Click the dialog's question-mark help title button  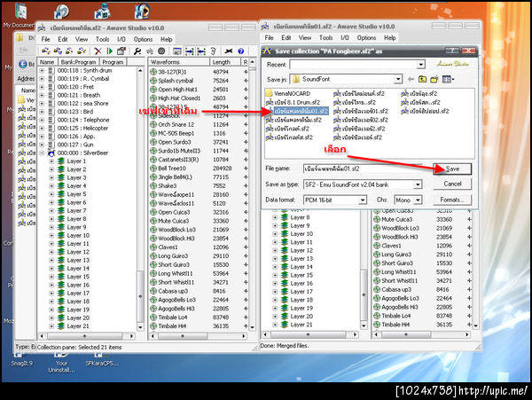(452, 51)
